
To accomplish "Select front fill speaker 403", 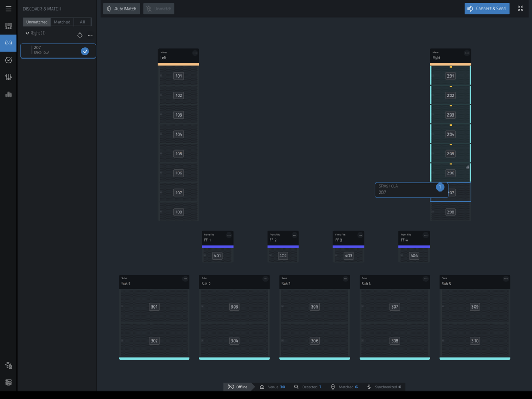I will point(348,256).
